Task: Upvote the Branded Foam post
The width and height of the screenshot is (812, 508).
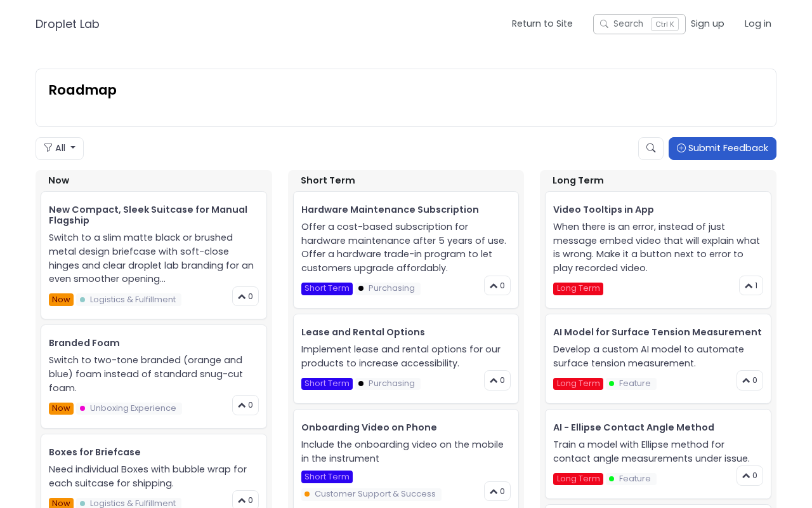Action: coord(246,405)
